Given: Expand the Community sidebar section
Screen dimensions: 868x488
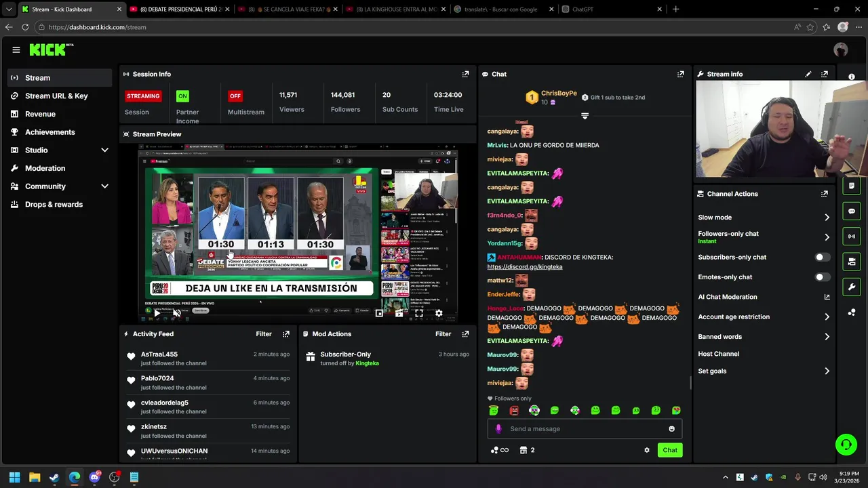Looking at the screenshot, I should coord(104,186).
